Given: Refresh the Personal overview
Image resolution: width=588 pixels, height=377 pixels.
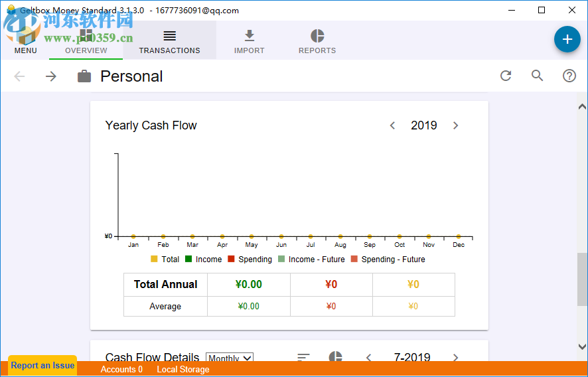Looking at the screenshot, I should 506,76.
